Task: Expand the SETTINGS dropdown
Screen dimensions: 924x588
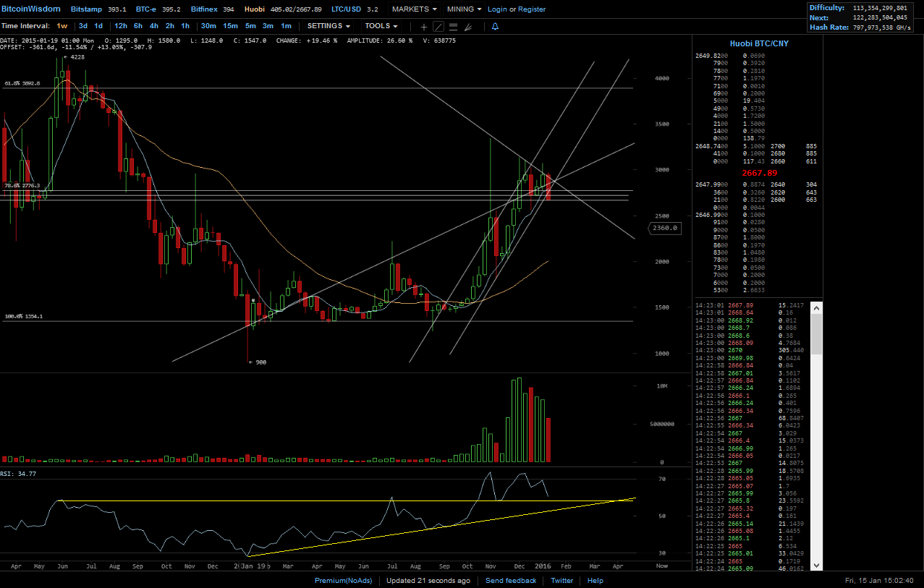Action: 329,26
